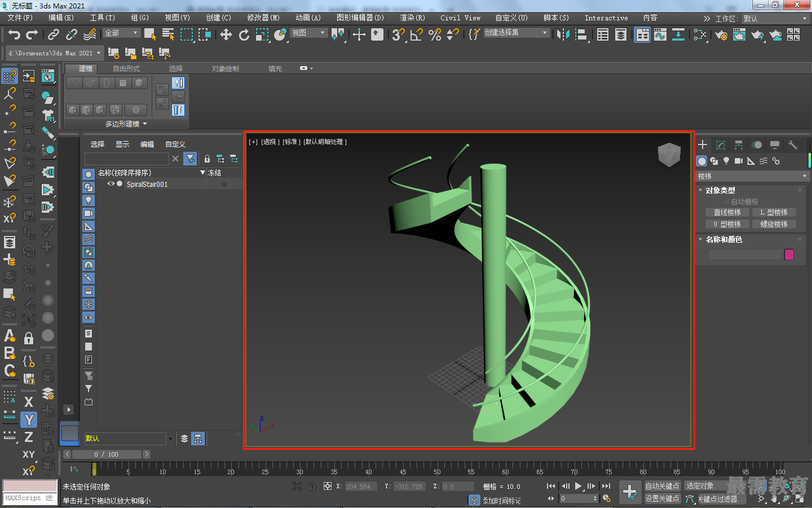Click the Undo arrow icon
The height and width of the screenshot is (508, 812).
[14, 34]
